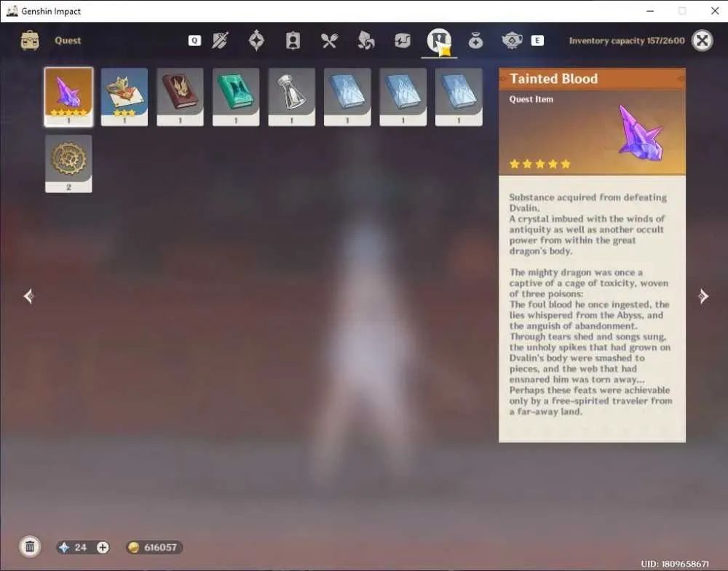Select the glass bottle quest item

coord(292,97)
